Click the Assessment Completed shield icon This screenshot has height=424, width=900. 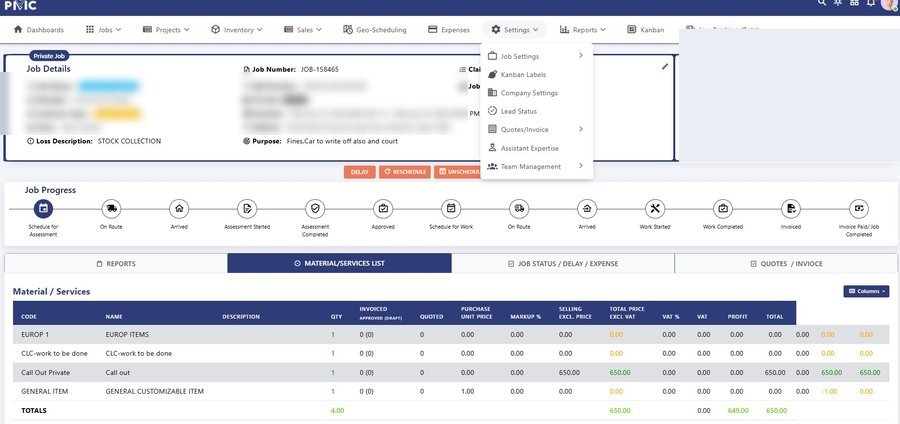click(315, 209)
